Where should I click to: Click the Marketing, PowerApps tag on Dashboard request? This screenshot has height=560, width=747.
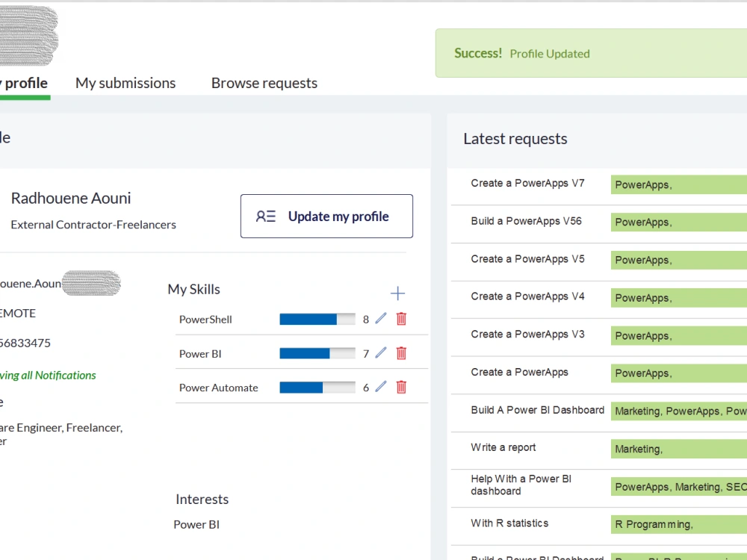(x=679, y=411)
